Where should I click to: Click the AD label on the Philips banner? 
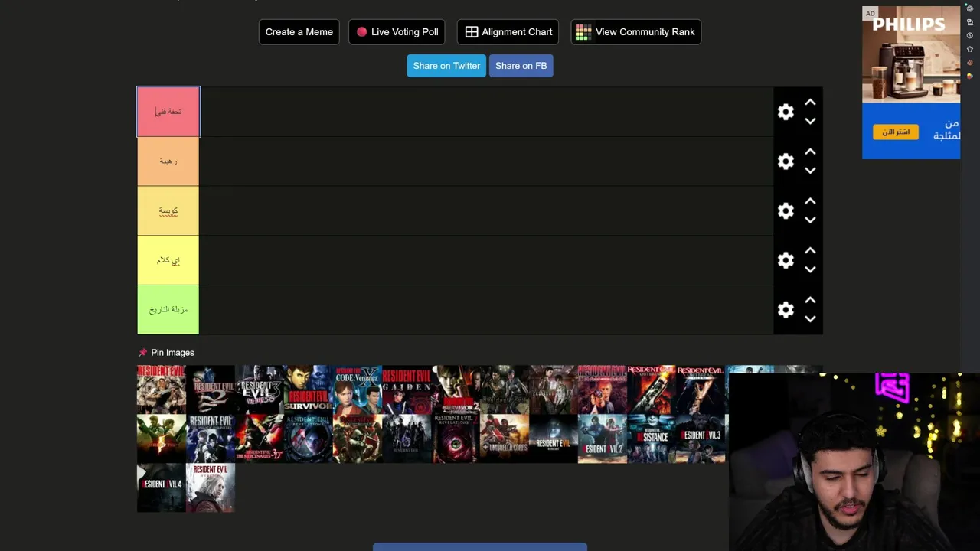pyautogui.click(x=870, y=13)
